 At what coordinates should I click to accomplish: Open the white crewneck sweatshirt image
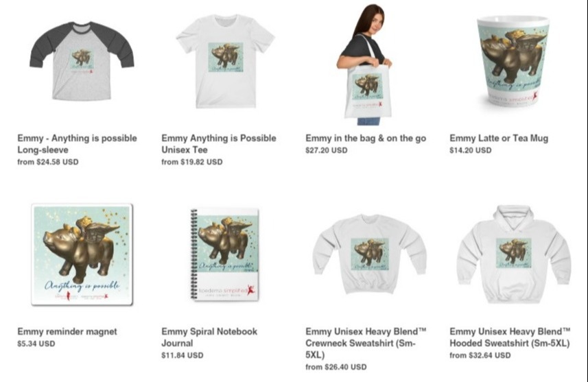(369, 254)
